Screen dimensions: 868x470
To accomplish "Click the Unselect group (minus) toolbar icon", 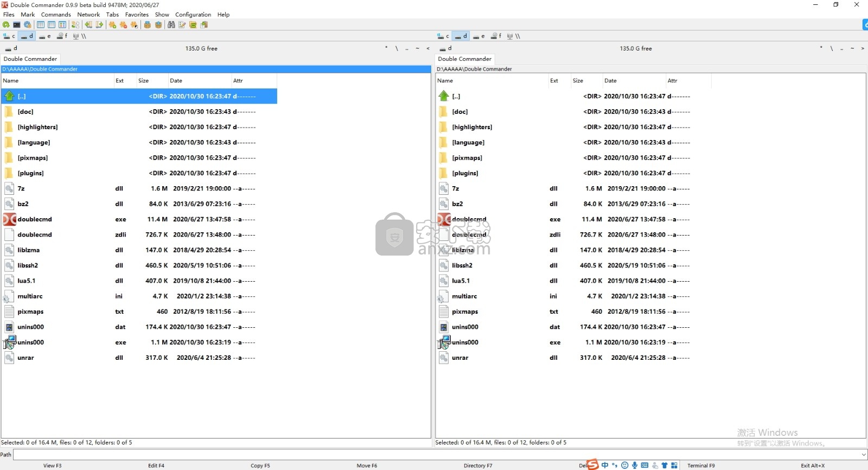I will (123, 25).
